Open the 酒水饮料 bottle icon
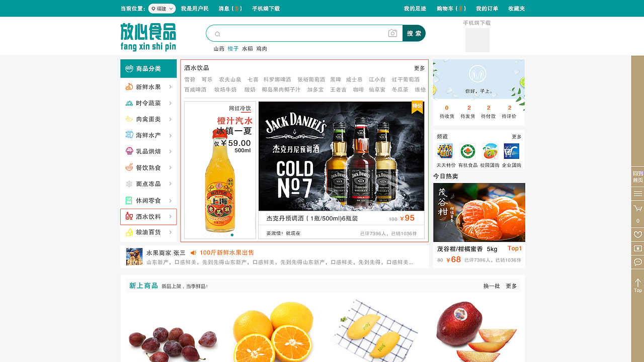Screen dimensions: 644x362 click(129, 216)
